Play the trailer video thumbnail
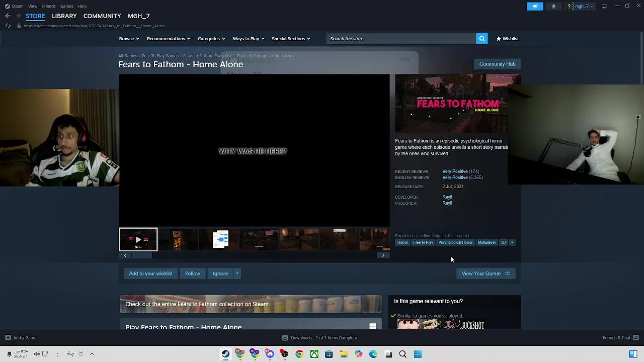The width and height of the screenshot is (644, 362). pos(138,239)
